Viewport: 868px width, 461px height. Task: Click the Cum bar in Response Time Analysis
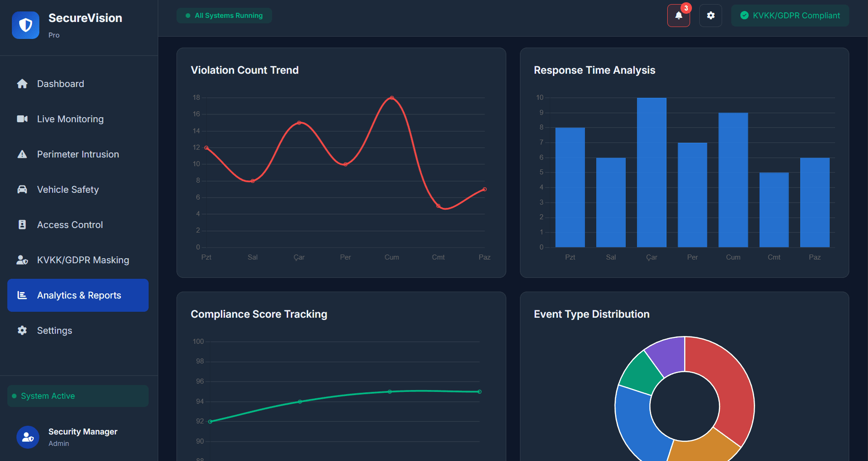coord(733,180)
